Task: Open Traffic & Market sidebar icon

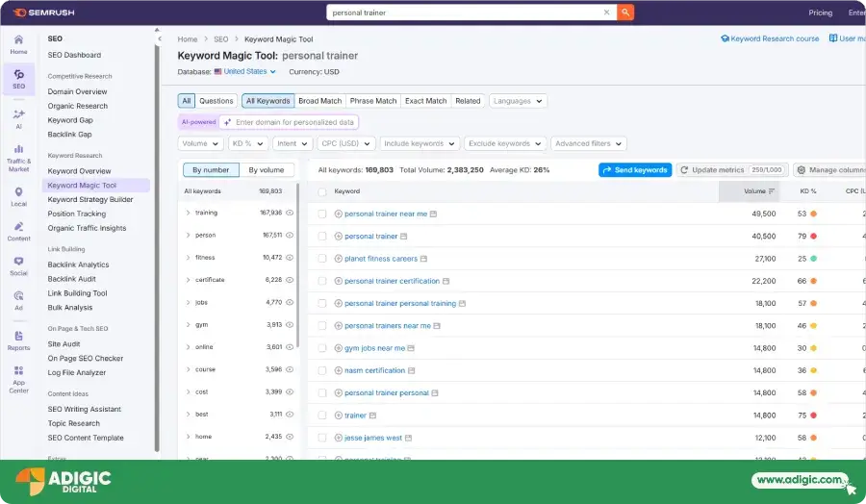Action: [x=18, y=158]
